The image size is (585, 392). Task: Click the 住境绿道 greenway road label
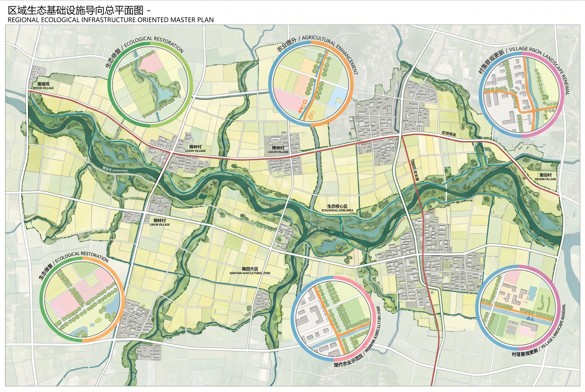pos(449,133)
